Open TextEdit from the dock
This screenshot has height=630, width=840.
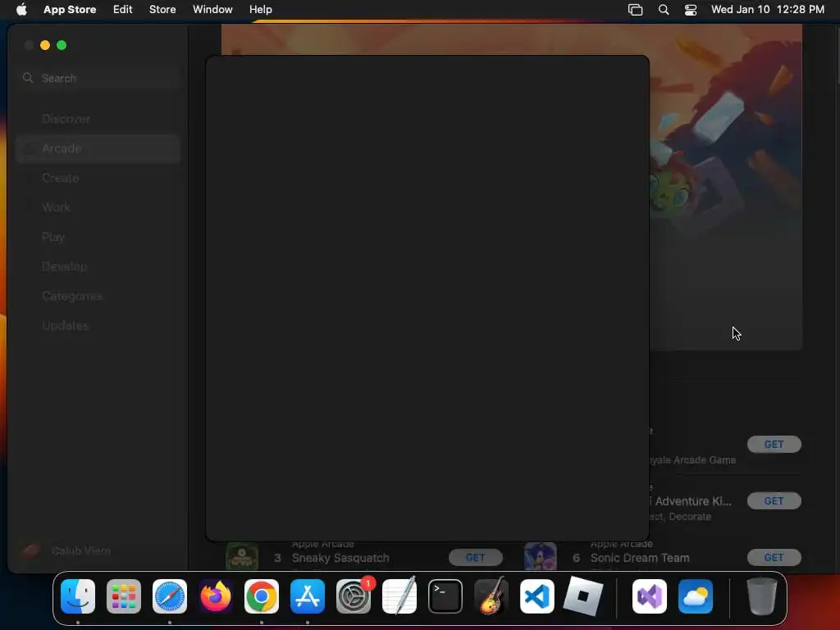pos(399,596)
